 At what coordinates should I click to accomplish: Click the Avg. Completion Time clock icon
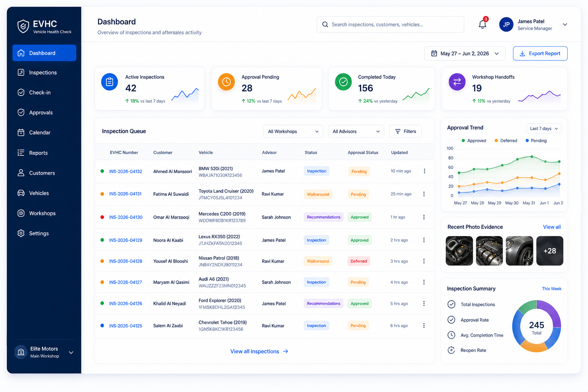tap(451, 335)
